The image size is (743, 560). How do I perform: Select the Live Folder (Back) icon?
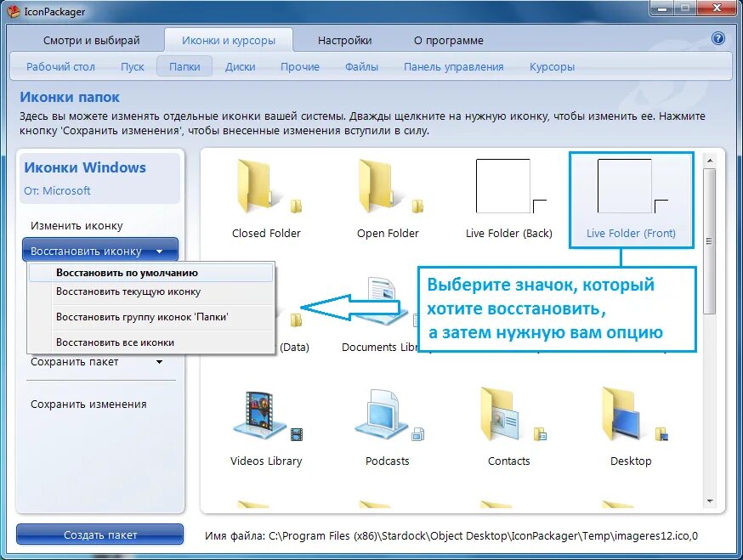[x=509, y=199]
